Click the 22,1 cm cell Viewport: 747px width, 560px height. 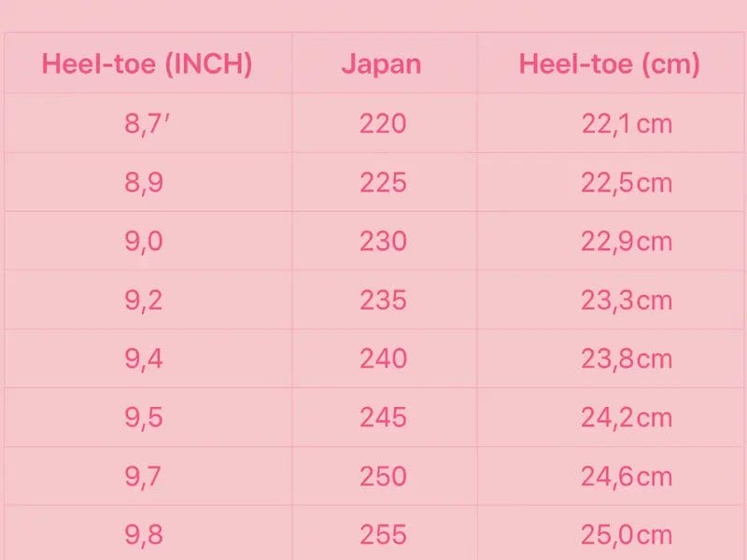626,123
